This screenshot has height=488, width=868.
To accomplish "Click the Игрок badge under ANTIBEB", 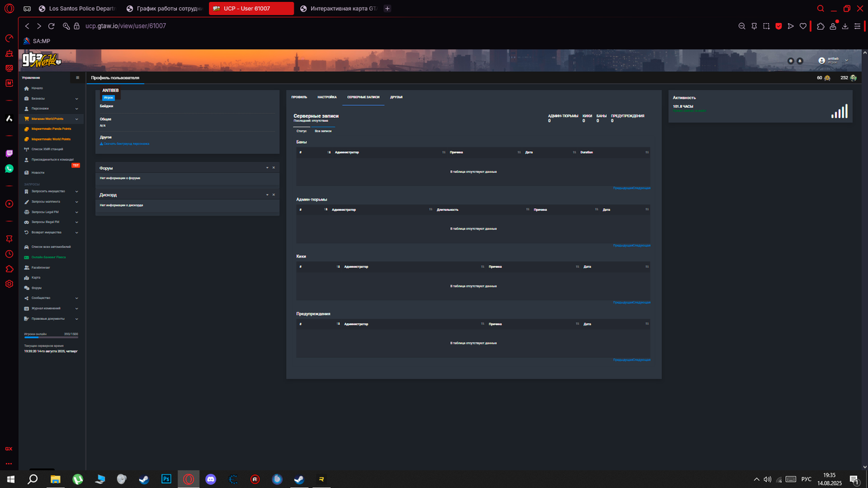I will (x=108, y=98).
